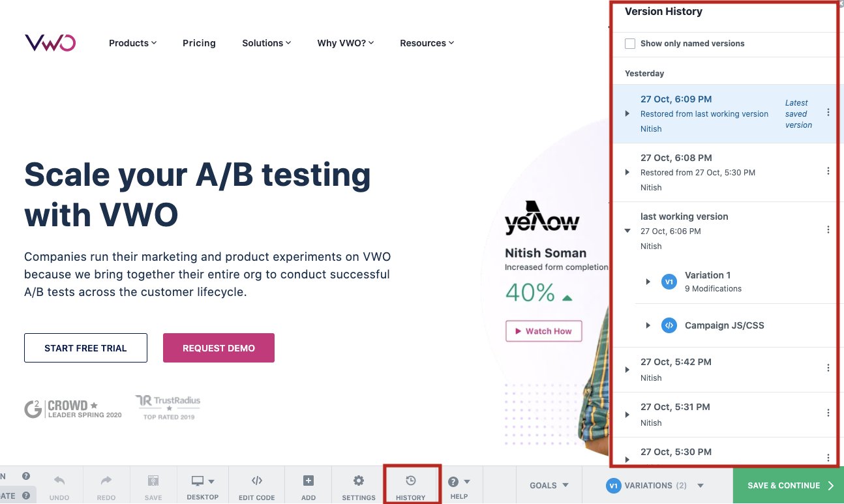
Task: Click 9 Modifications text
Action: click(713, 289)
